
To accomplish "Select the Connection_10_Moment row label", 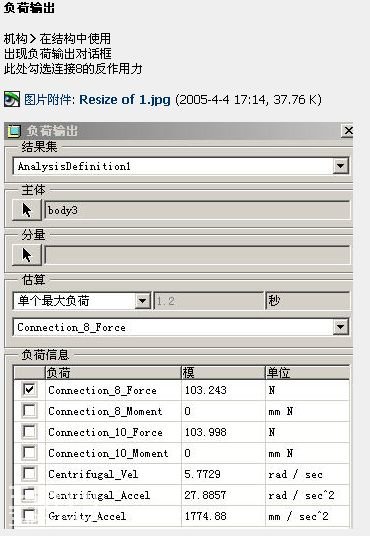I will tap(108, 453).
